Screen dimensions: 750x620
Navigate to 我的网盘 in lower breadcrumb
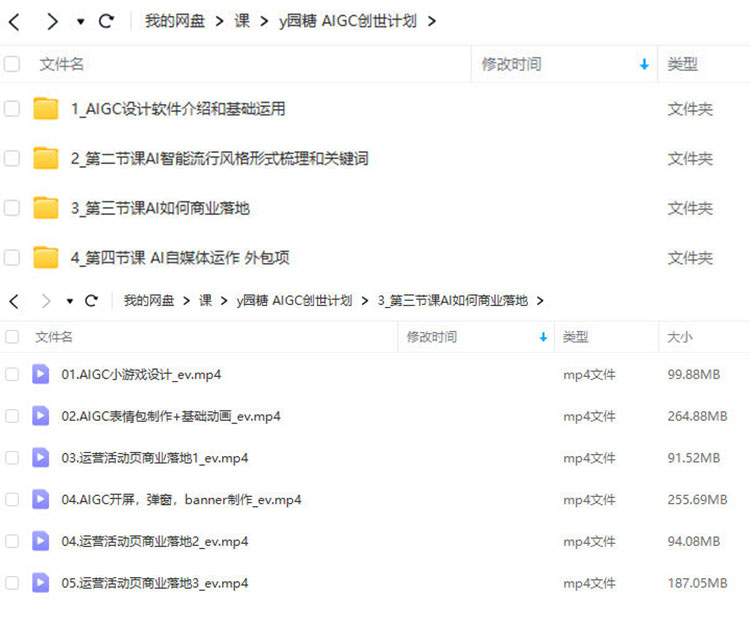click(x=149, y=300)
